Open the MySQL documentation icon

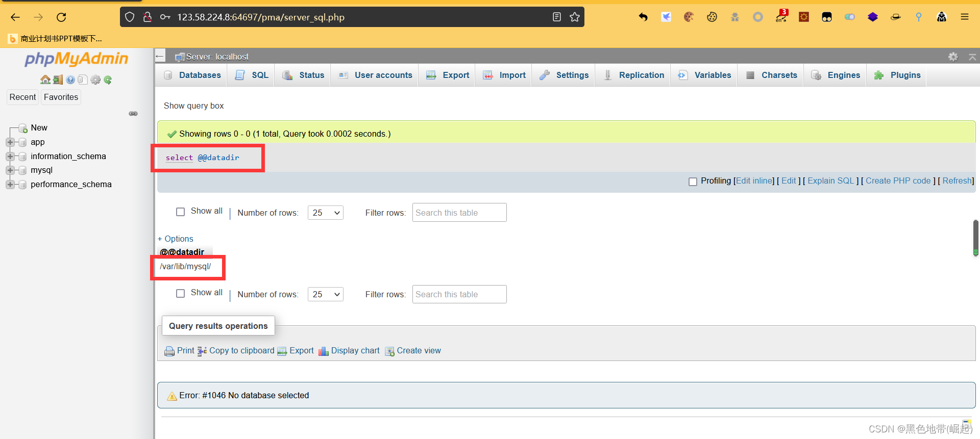[x=83, y=80]
